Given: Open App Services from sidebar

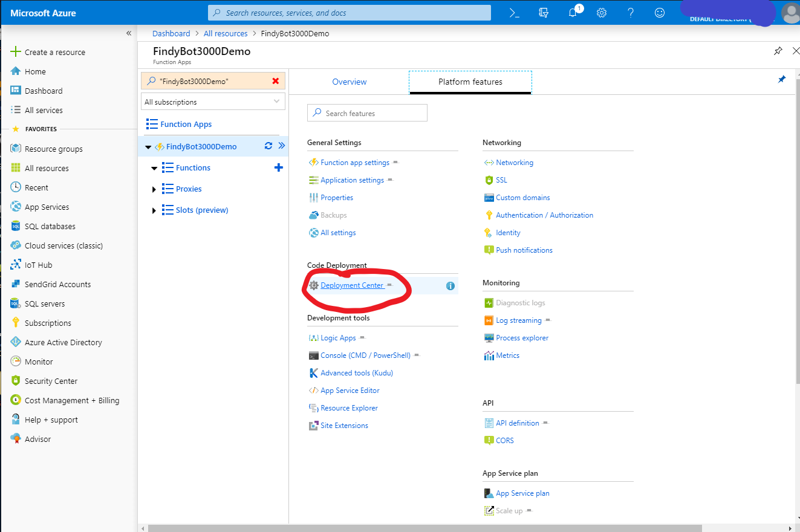Looking at the screenshot, I should coord(47,207).
